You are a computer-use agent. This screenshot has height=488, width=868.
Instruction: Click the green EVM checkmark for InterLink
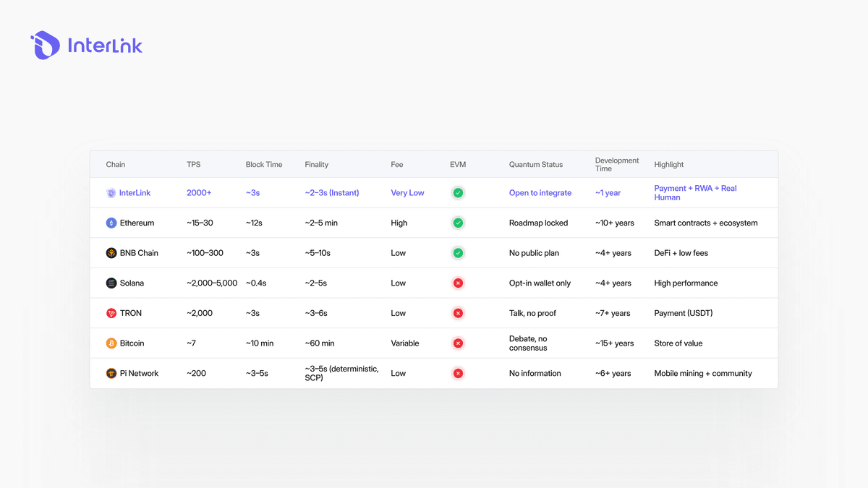[x=458, y=193]
